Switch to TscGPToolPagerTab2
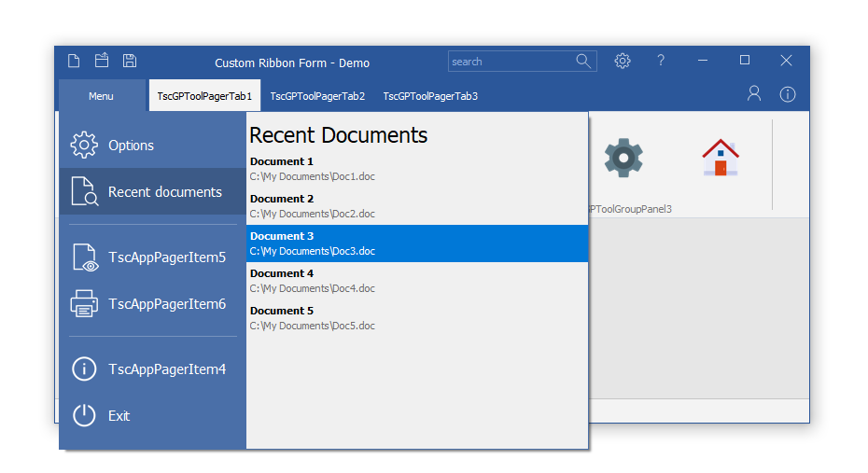The width and height of the screenshot is (868, 473). point(317,96)
